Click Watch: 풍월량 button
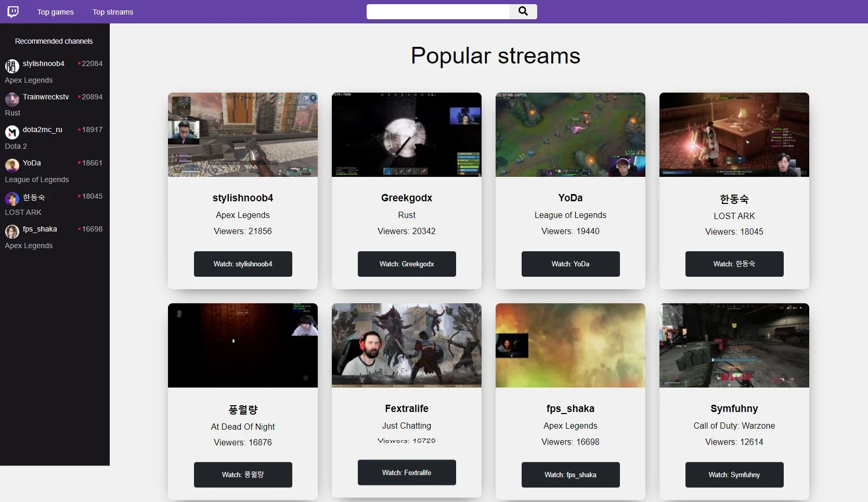 coord(243,474)
